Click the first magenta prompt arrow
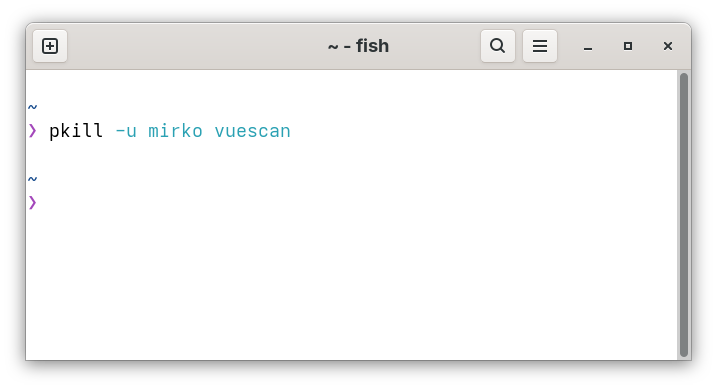 [x=32, y=131]
